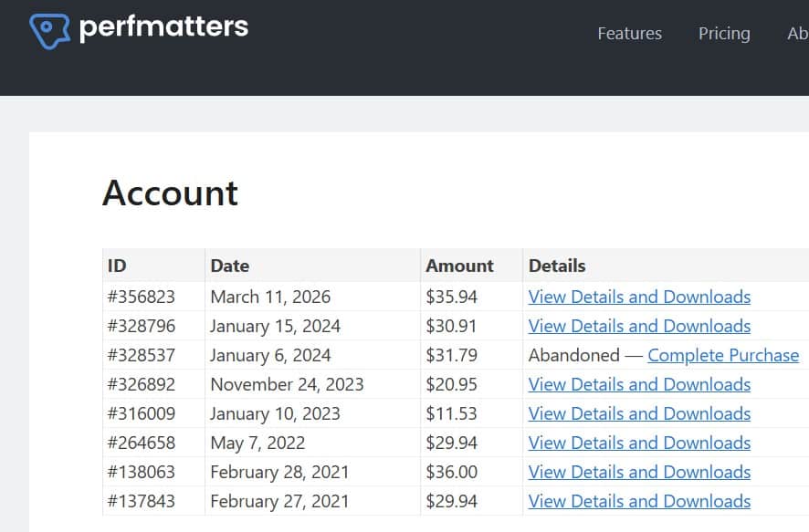This screenshot has width=809, height=532.
Task: Open the Pricing menu item
Action: [724, 33]
